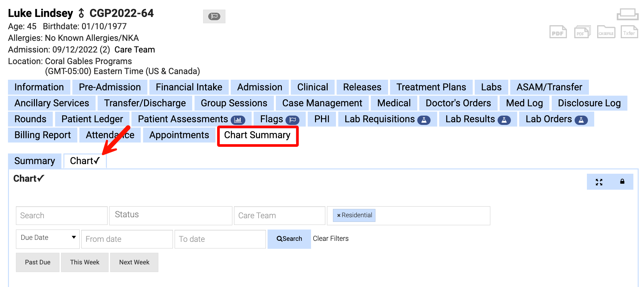Click the Search button
644x287 pixels.
point(289,239)
